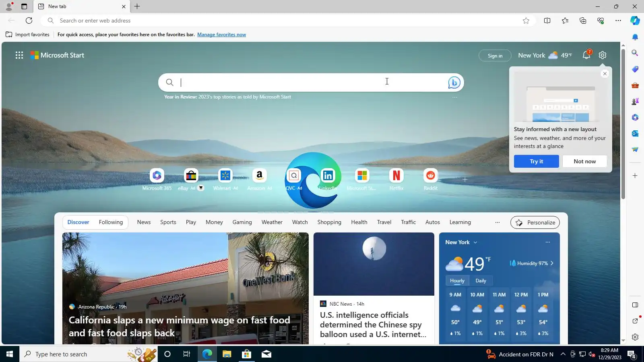Open more feed categories ellipsis
The image size is (644, 362).
pyautogui.click(x=497, y=222)
